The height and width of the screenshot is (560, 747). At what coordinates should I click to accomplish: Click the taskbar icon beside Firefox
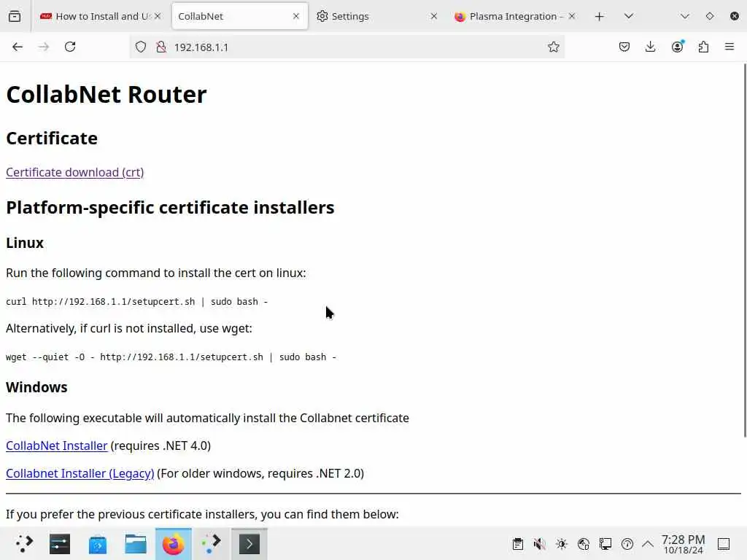(211, 543)
